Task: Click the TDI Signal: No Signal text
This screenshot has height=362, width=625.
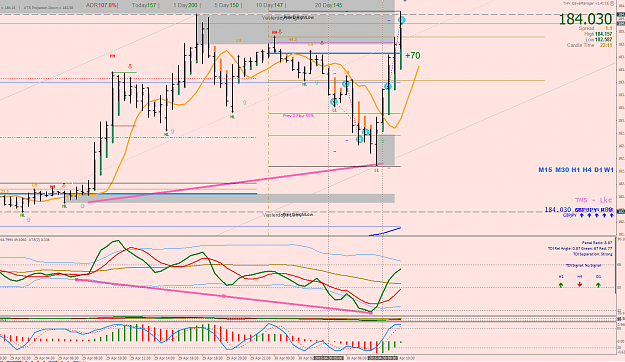Action: click(583, 265)
